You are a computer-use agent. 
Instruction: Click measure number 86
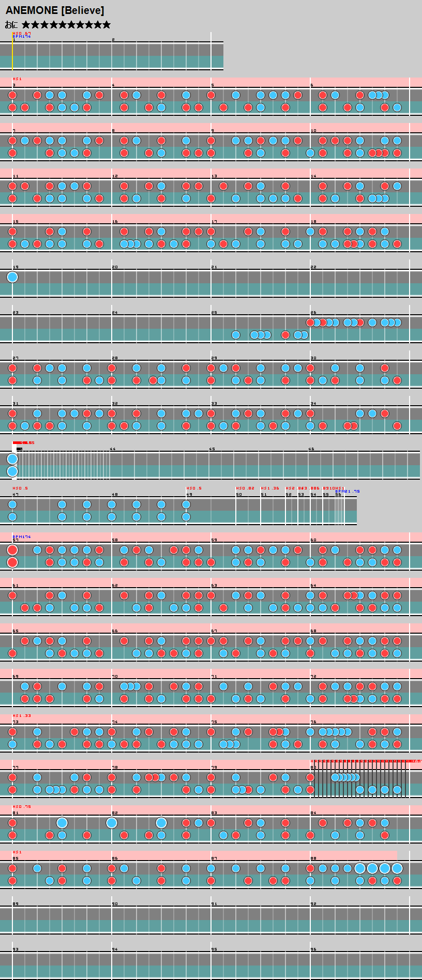pyautogui.click(x=115, y=859)
